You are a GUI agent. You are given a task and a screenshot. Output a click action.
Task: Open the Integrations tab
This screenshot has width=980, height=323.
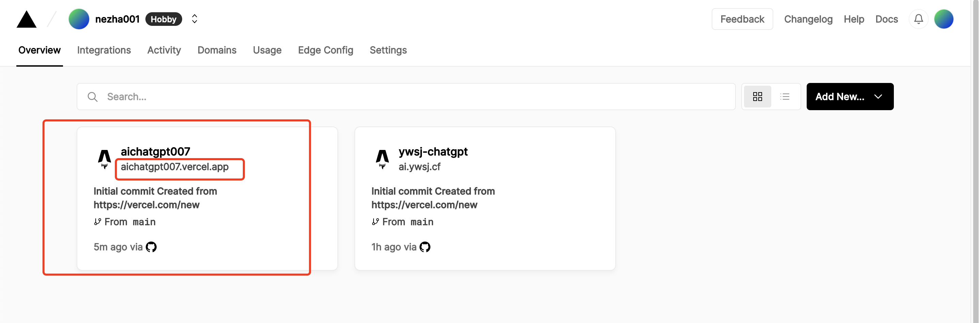(104, 50)
